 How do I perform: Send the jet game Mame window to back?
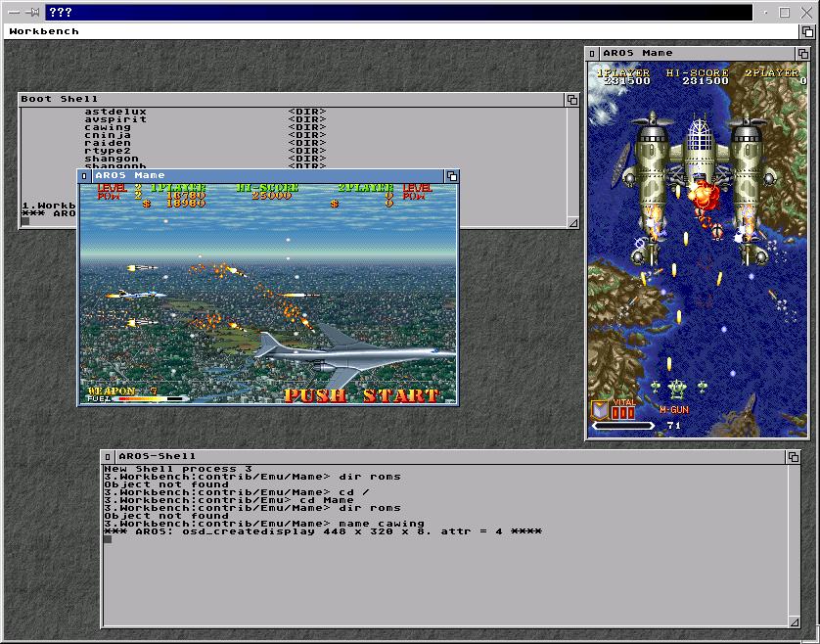[x=451, y=176]
